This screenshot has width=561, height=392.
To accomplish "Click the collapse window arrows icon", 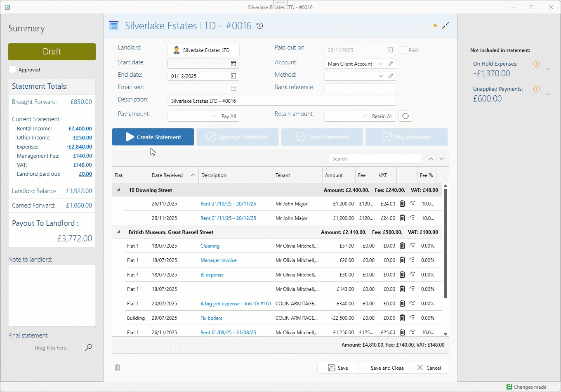I will pos(445,26).
